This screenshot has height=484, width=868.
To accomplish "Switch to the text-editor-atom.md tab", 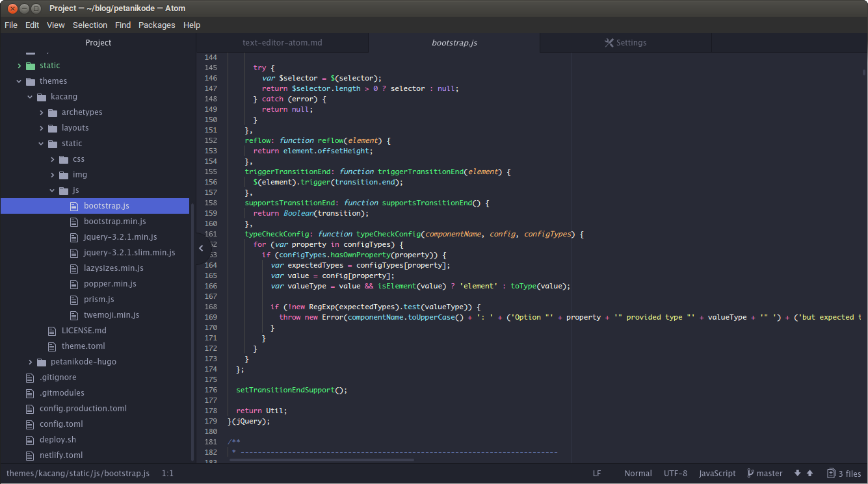I will 282,43.
